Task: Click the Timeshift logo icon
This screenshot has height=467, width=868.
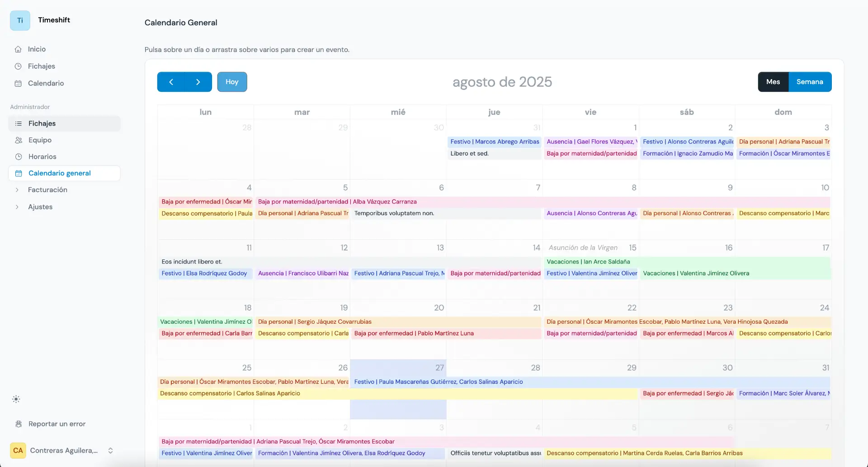Action: 20,20
